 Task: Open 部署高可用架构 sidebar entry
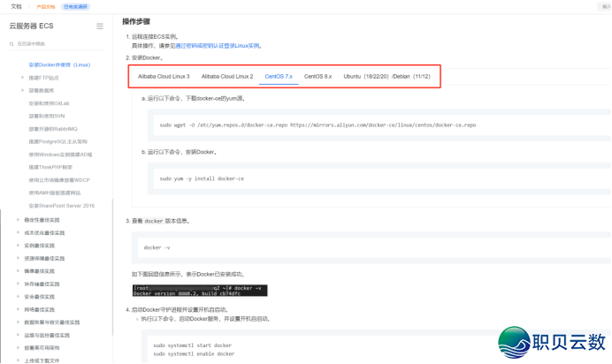tap(42, 348)
